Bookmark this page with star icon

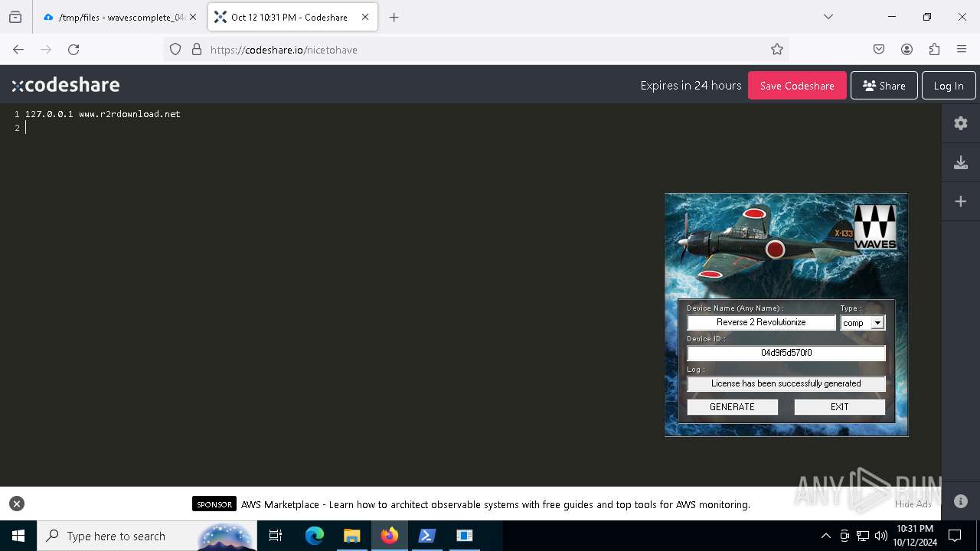coord(777,50)
